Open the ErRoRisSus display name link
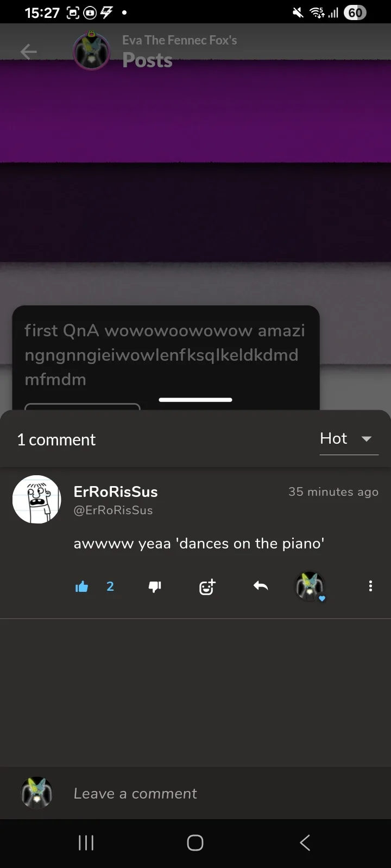This screenshot has width=391, height=868. [x=116, y=492]
